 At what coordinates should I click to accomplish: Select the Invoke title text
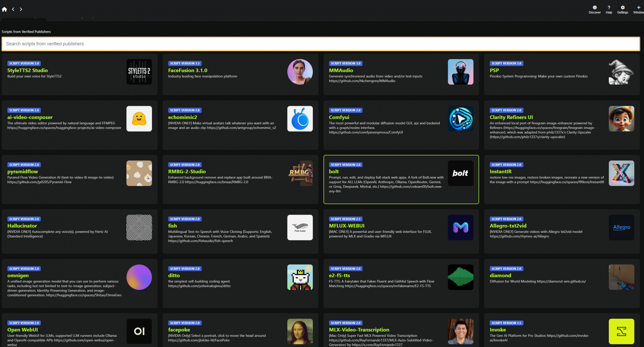pyautogui.click(x=497, y=330)
